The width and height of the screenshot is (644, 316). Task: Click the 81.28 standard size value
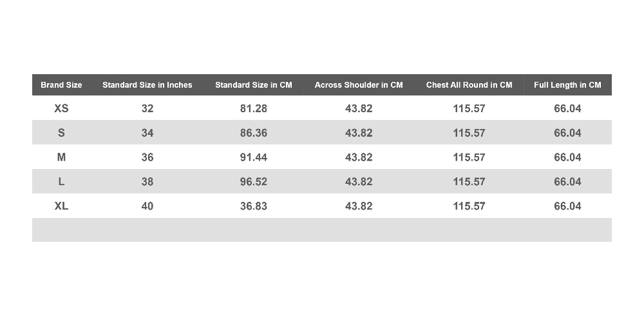[x=253, y=108]
